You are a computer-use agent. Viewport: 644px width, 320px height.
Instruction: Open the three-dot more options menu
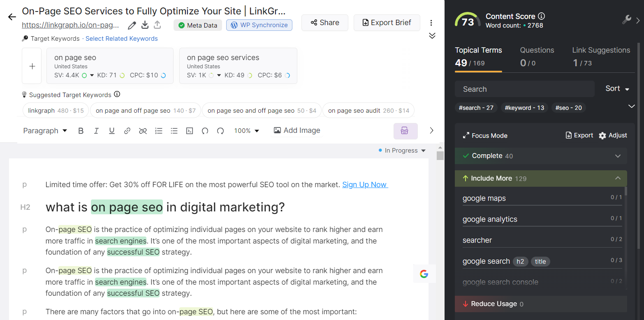[431, 23]
